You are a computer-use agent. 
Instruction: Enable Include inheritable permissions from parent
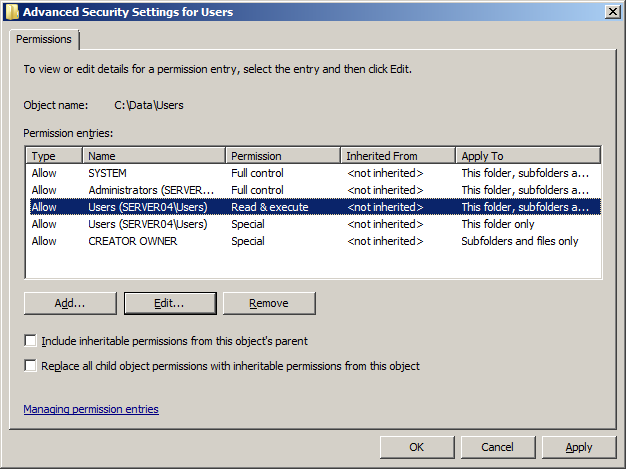coord(31,341)
